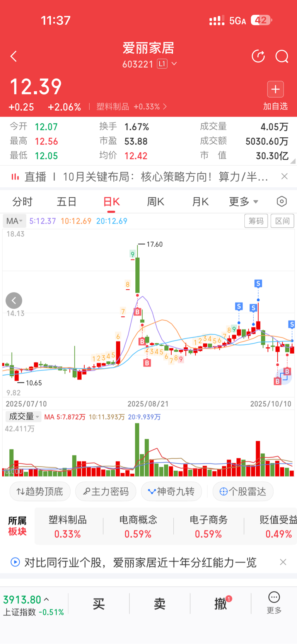Open 趋势顶底 indicator chip

point(40,492)
